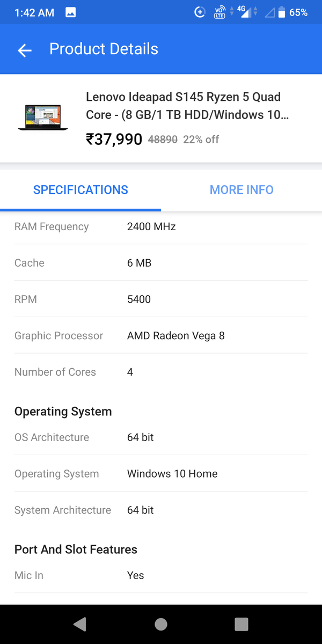Tap the Lenovo laptop product thumbnail
The height and width of the screenshot is (644, 322).
coord(43,118)
